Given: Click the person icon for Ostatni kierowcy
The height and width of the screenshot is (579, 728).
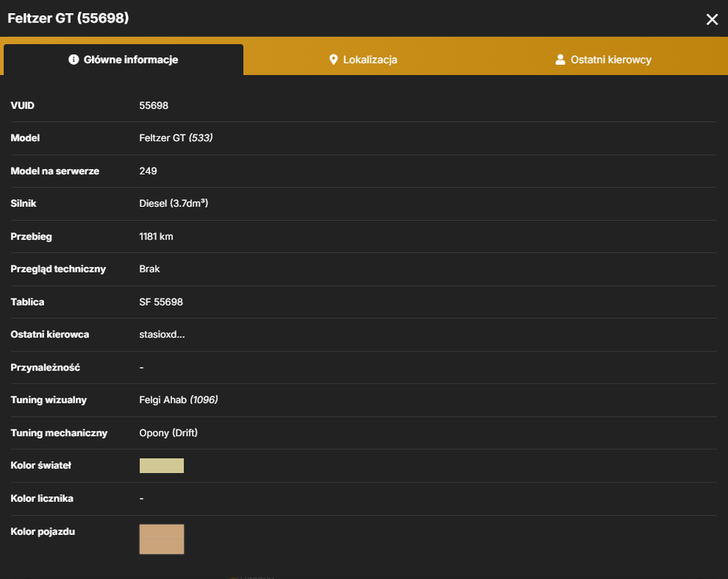Looking at the screenshot, I should coord(560,59).
